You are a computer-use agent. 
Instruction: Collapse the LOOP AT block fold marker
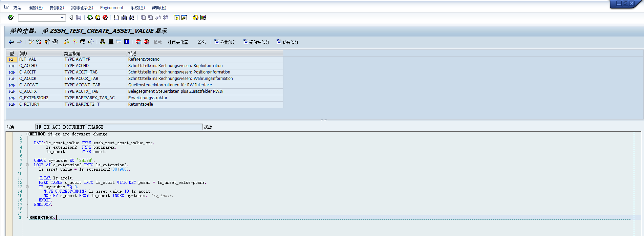pos(27,165)
